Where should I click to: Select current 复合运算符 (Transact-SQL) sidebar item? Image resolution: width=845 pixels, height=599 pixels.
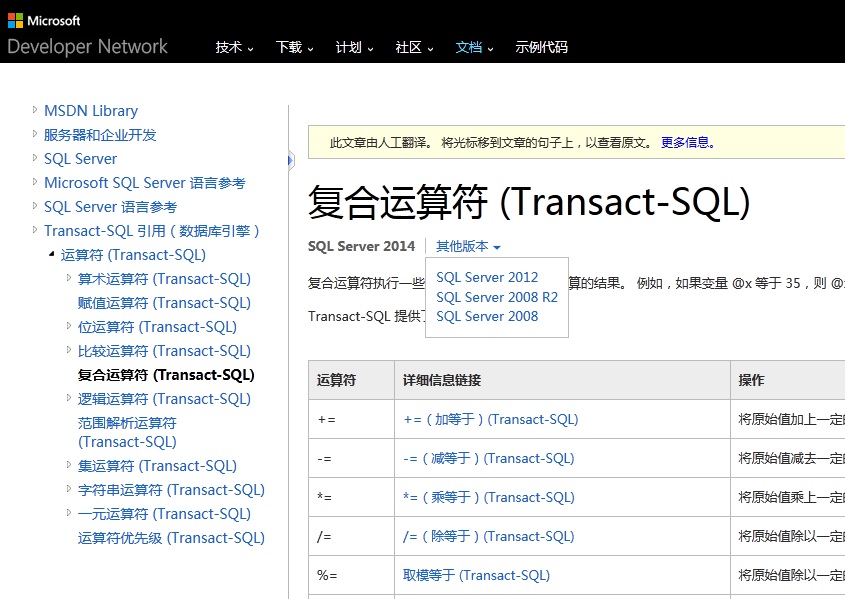[x=166, y=375]
